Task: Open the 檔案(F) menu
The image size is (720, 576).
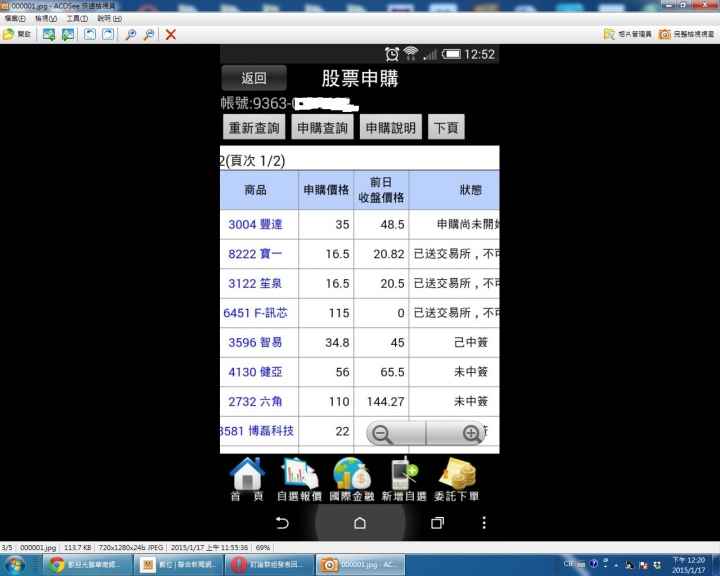Action: point(15,18)
